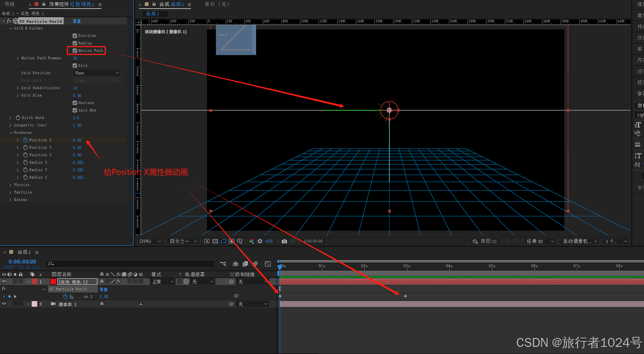Click Reset link for CC Particle World effect
This screenshot has height=354, width=644.
tap(77, 21)
